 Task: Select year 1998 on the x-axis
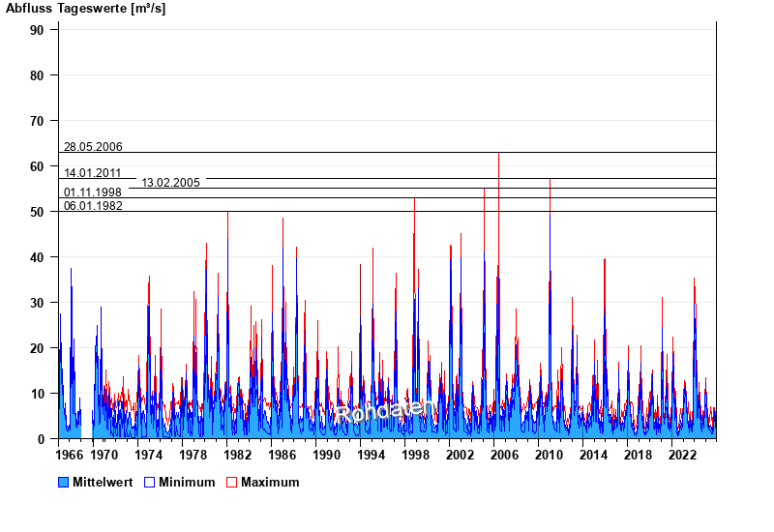tap(415, 455)
